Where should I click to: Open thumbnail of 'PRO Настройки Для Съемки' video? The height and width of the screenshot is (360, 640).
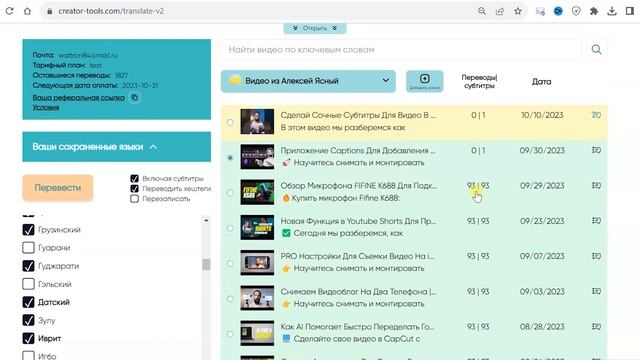257,263
